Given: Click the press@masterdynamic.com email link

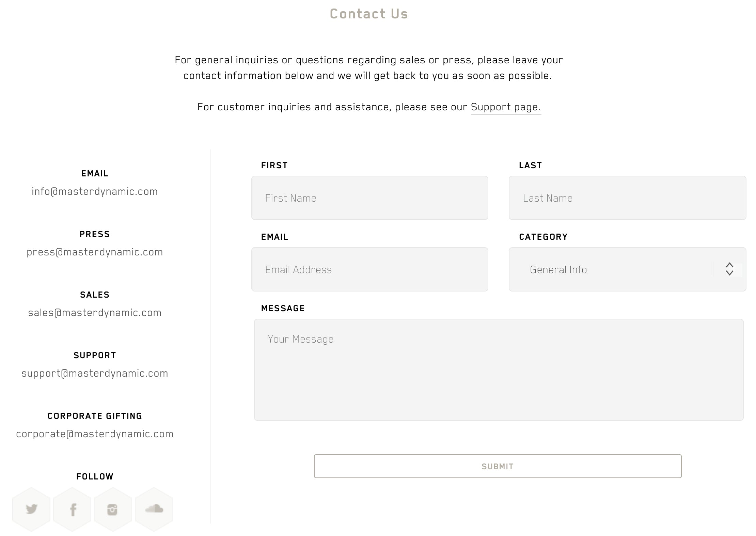Looking at the screenshot, I should click(95, 252).
